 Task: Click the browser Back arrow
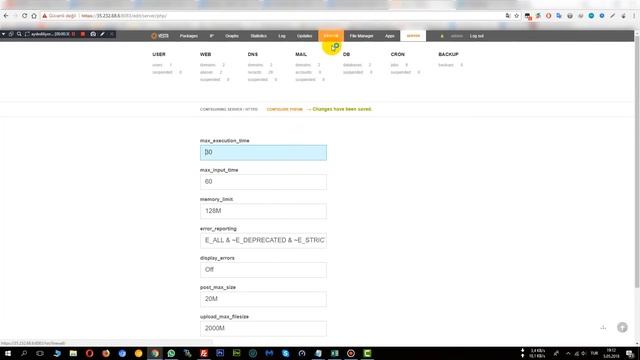pyautogui.click(x=6, y=16)
